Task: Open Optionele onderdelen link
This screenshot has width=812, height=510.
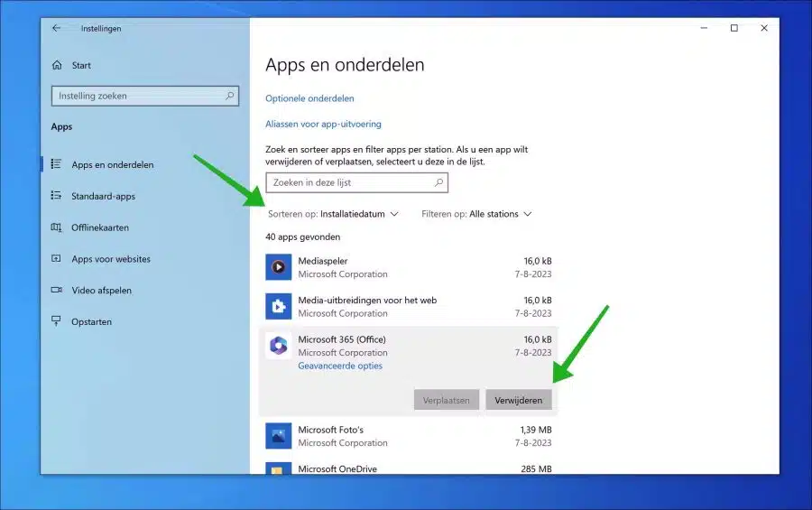Action: (x=309, y=98)
